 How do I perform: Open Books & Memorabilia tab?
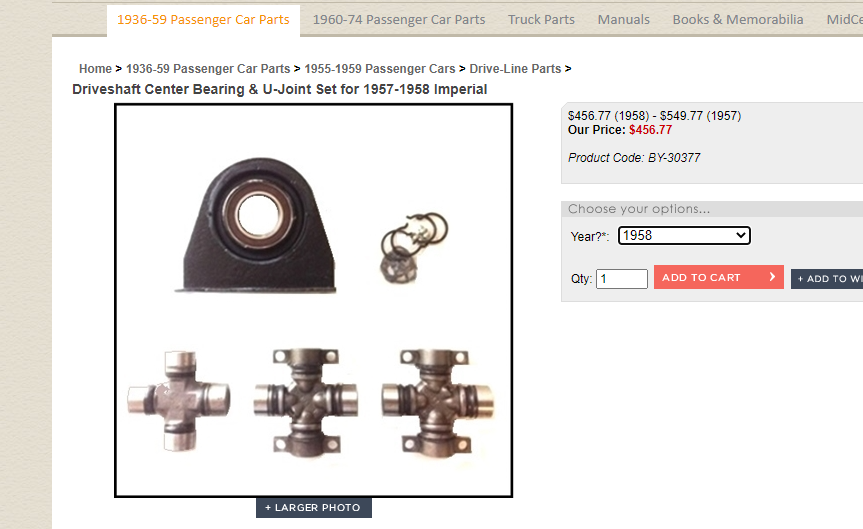(738, 20)
